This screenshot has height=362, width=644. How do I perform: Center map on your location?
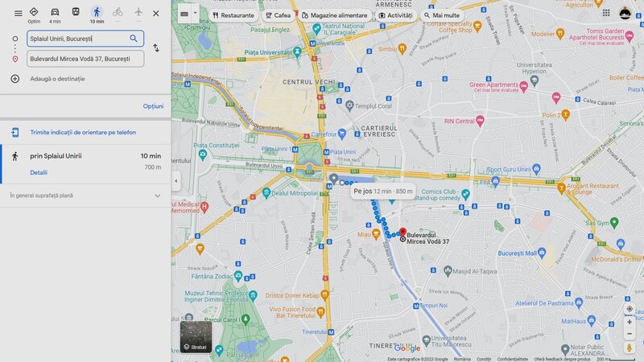coord(630,309)
